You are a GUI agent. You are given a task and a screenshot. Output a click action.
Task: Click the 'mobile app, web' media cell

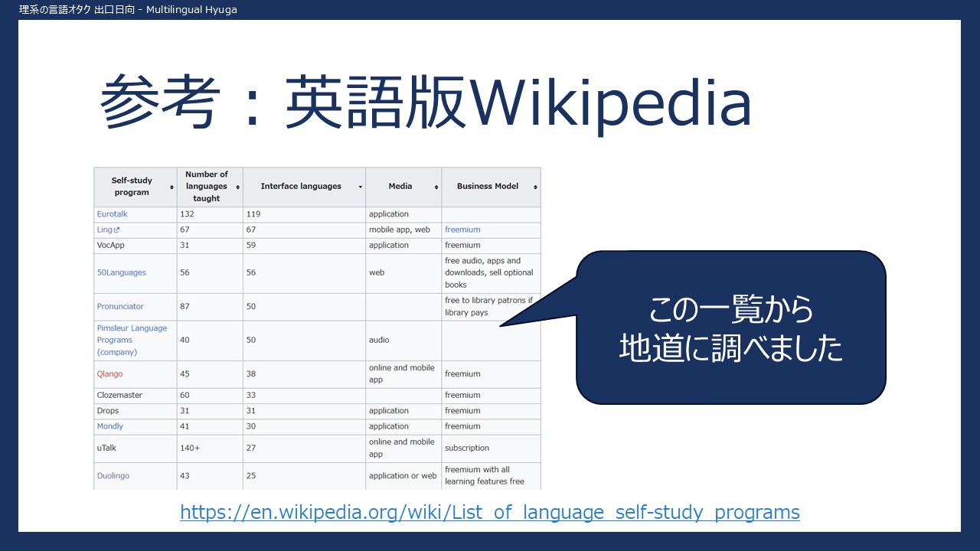point(403,230)
